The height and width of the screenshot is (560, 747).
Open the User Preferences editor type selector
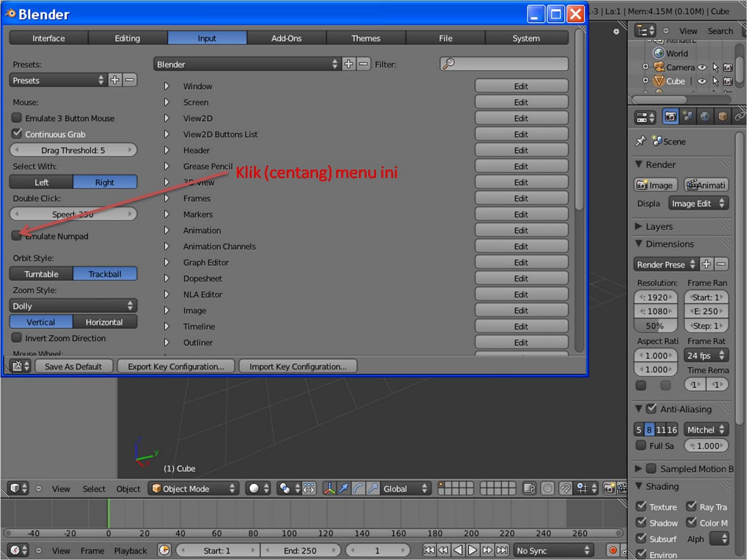point(20,366)
